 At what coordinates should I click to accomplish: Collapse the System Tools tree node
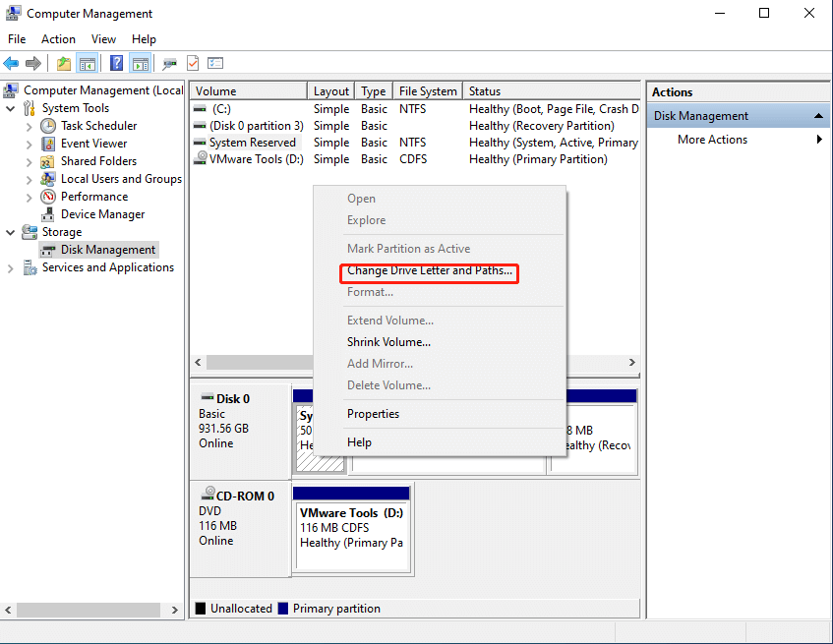coord(11,108)
